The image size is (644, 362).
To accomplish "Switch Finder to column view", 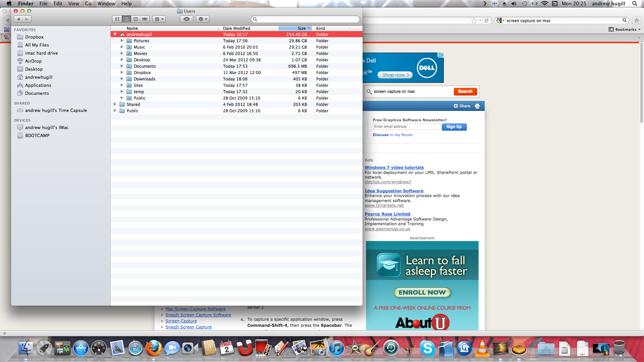I will click(x=136, y=19).
